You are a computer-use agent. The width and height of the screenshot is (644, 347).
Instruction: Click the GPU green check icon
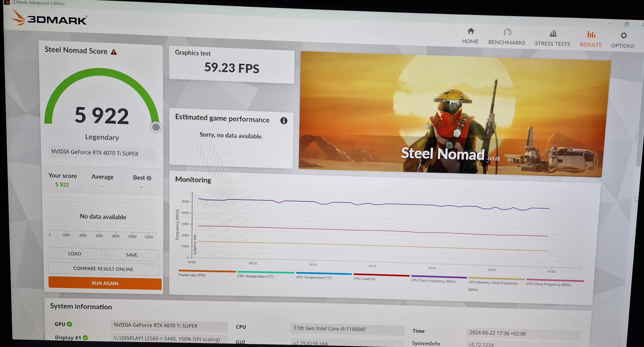(x=69, y=324)
